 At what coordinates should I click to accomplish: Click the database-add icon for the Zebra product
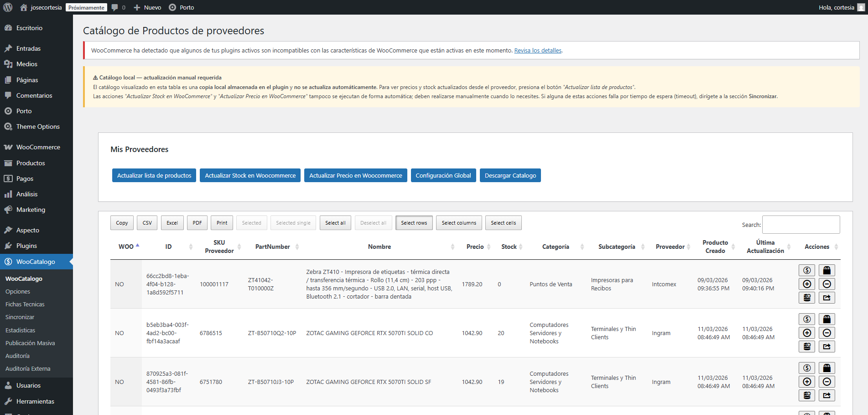coord(806,297)
